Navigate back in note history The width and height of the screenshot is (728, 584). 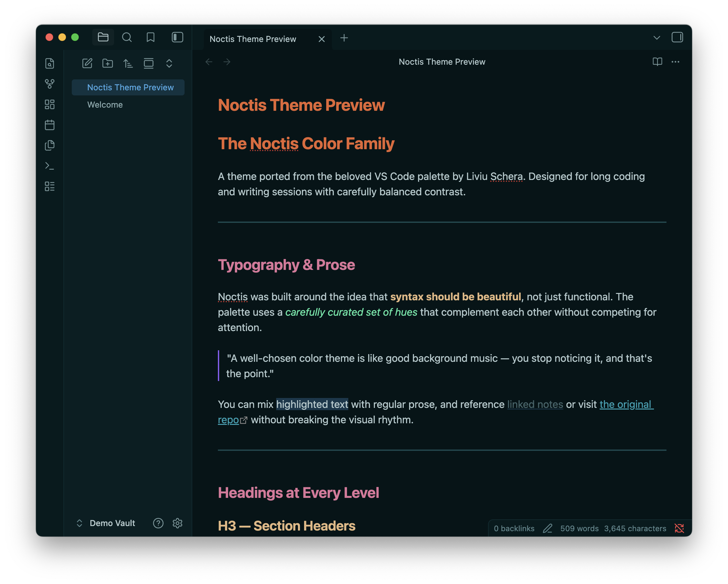[x=209, y=62]
